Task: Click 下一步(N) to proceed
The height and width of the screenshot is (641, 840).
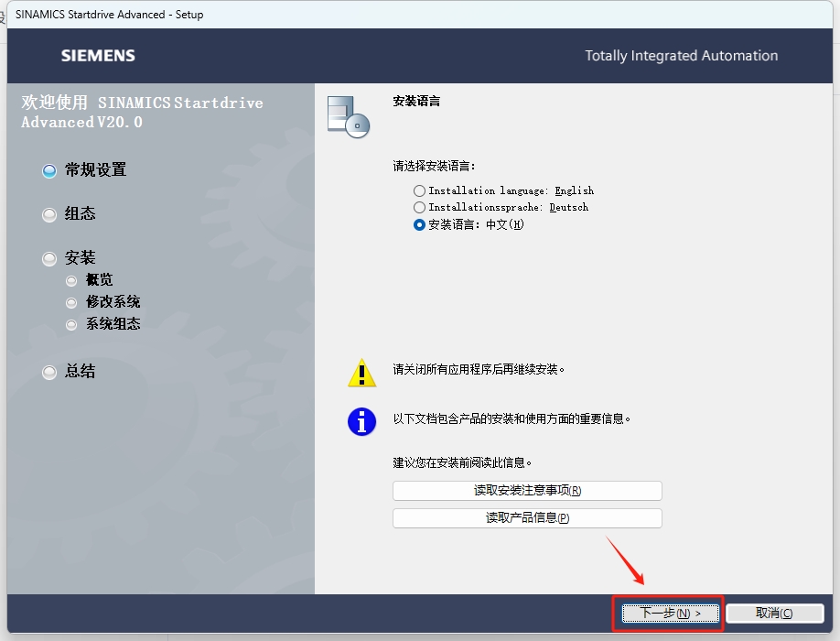Action: 668,614
